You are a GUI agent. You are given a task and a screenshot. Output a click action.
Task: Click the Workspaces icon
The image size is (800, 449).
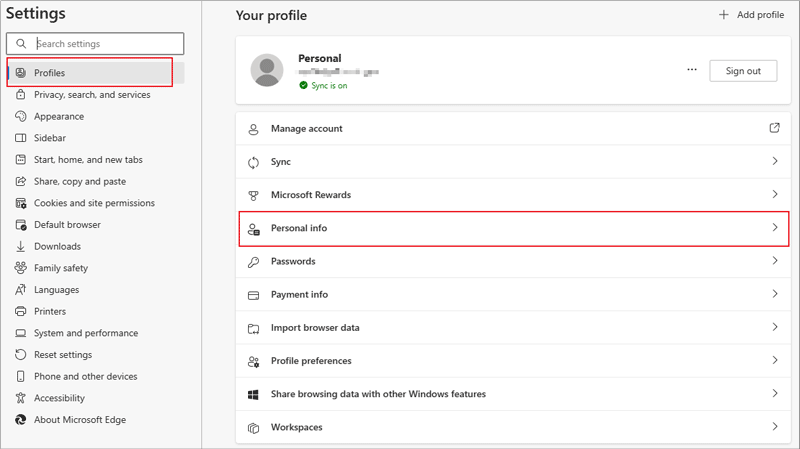[x=254, y=428]
